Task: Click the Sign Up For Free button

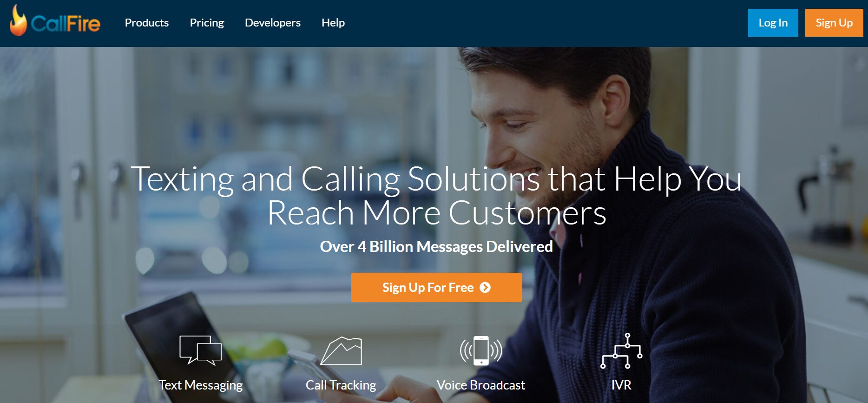Action: point(436,288)
